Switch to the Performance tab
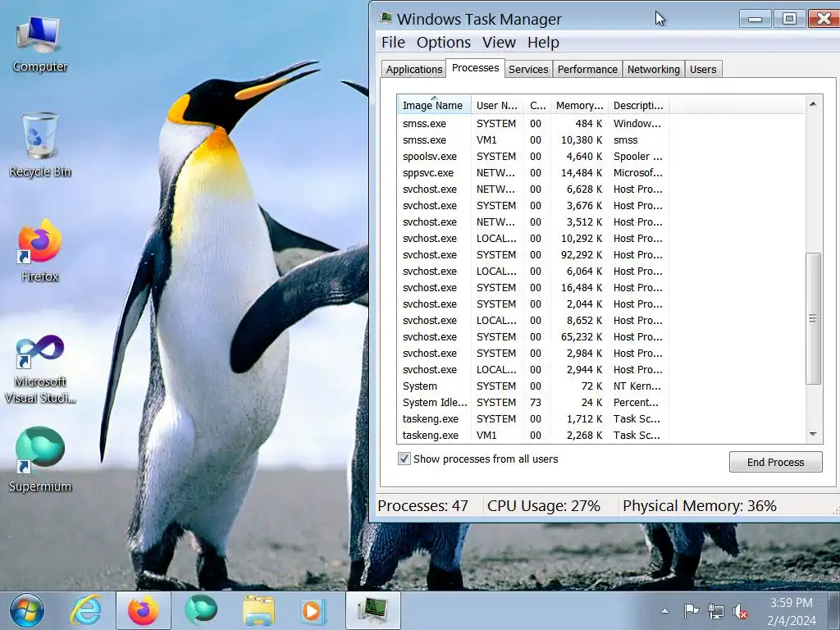 tap(587, 69)
